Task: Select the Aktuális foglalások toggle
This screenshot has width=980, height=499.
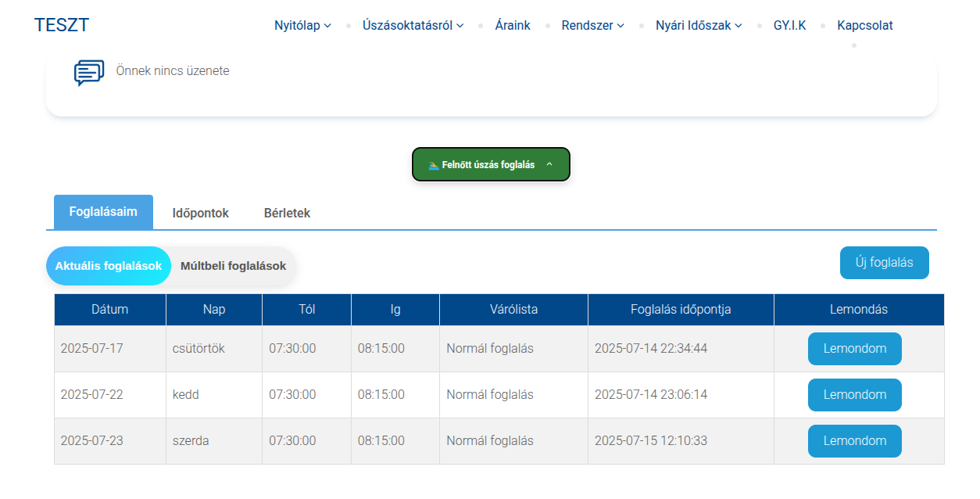Action: (x=109, y=266)
